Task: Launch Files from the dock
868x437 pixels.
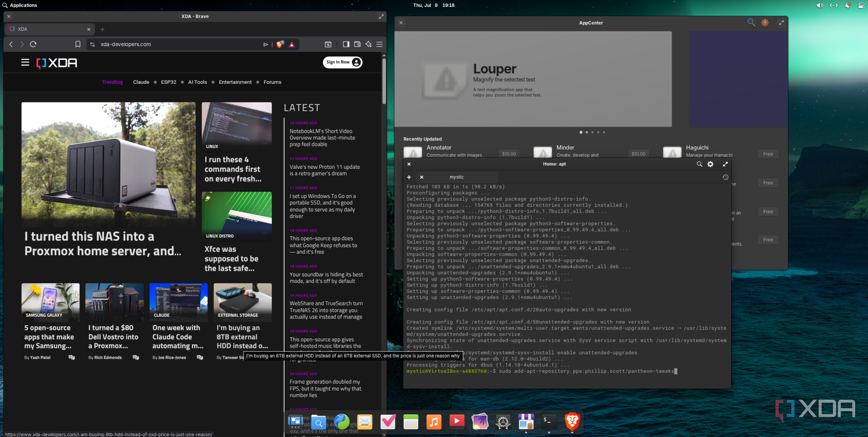Action: coord(318,422)
